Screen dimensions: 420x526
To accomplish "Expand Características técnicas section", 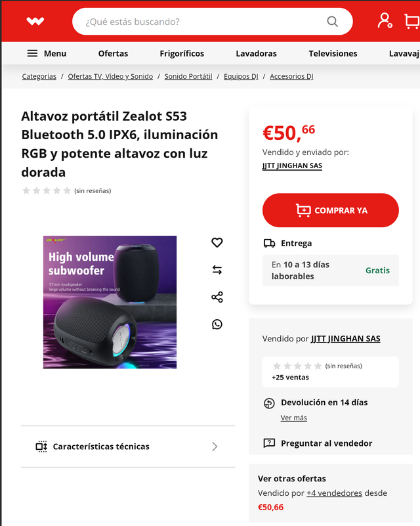I will click(x=128, y=447).
